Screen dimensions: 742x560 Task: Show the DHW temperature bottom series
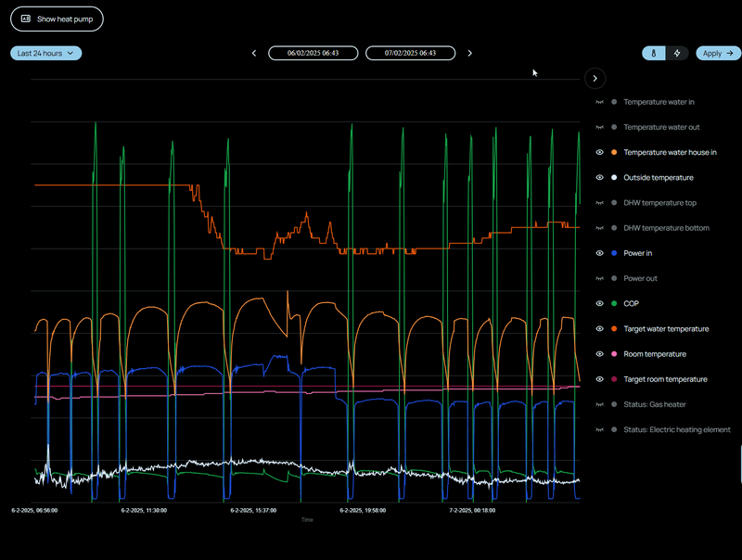[x=599, y=228]
